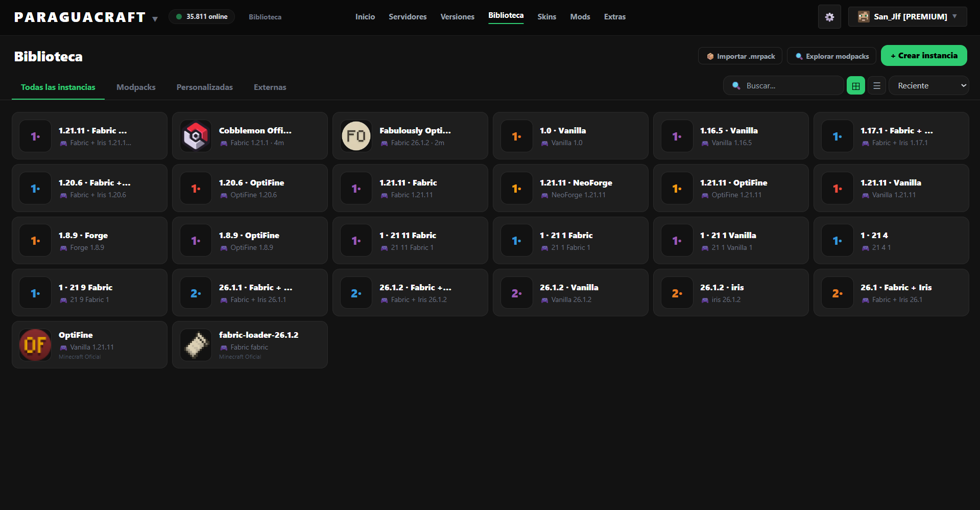Expand the PARAGUACRAFT logo dropdown arrow
Image resolution: width=980 pixels, height=510 pixels.
point(155,19)
